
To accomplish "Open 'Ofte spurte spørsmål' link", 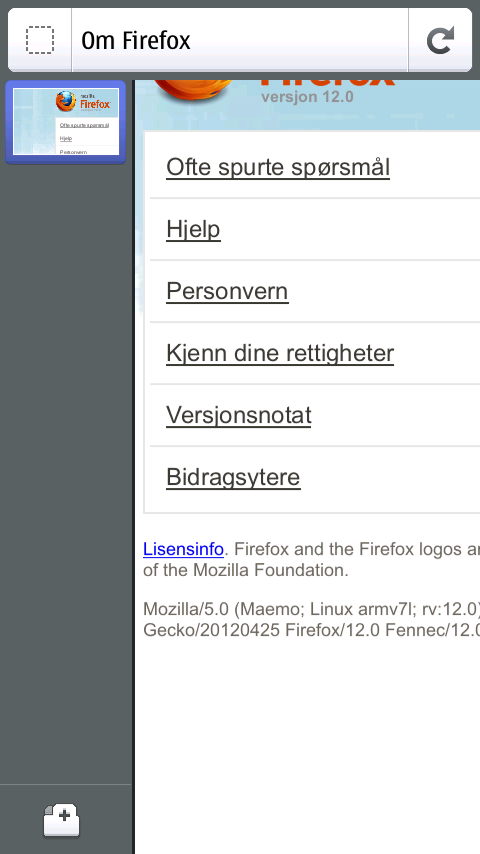I will (278, 167).
